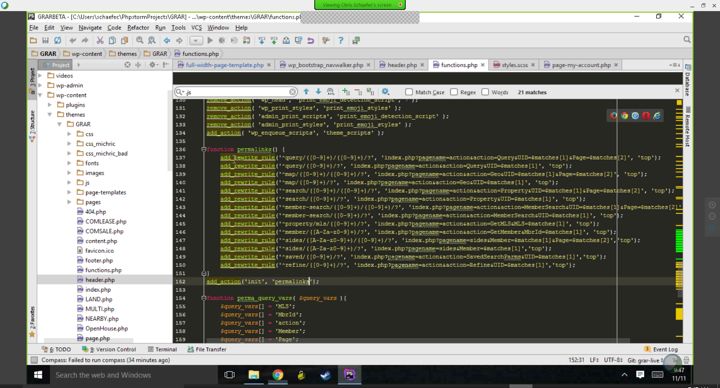The image size is (720, 388).
Task: Enable the Words checkbox
Action: point(485,92)
